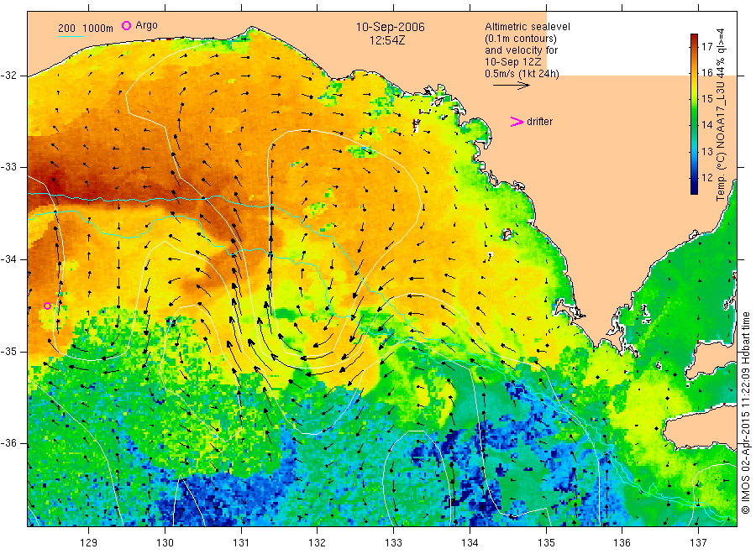Click the colorbar value 13
The width and height of the screenshot is (756, 554).
(x=706, y=151)
